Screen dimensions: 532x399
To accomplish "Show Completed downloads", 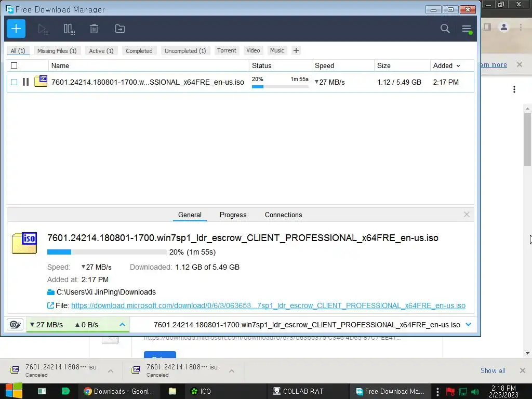I will (x=139, y=51).
